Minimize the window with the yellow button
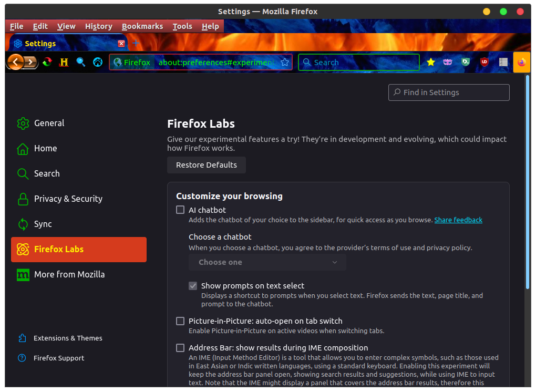Screen dimensions: 536x392 (x=486, y=12)
